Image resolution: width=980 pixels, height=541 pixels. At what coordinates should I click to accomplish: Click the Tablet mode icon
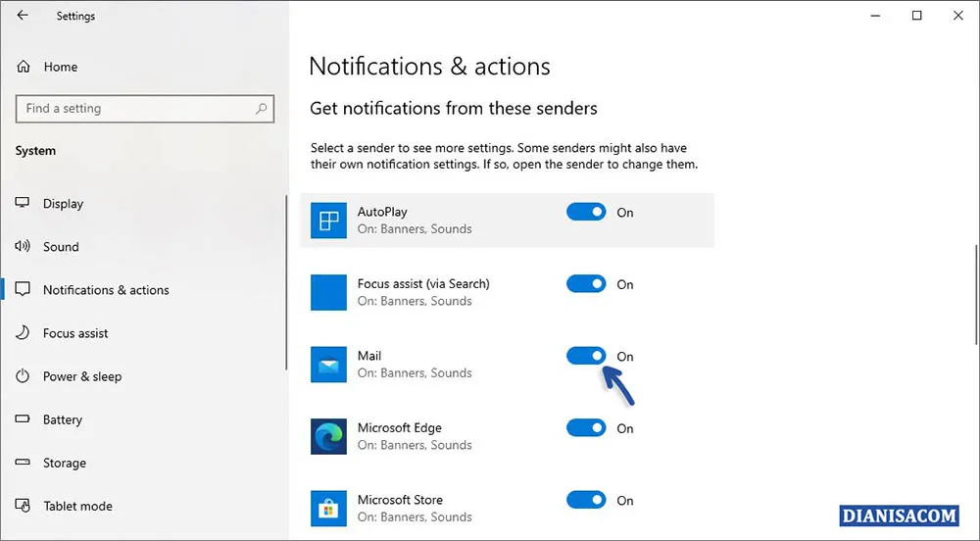(x=23, y=506)
